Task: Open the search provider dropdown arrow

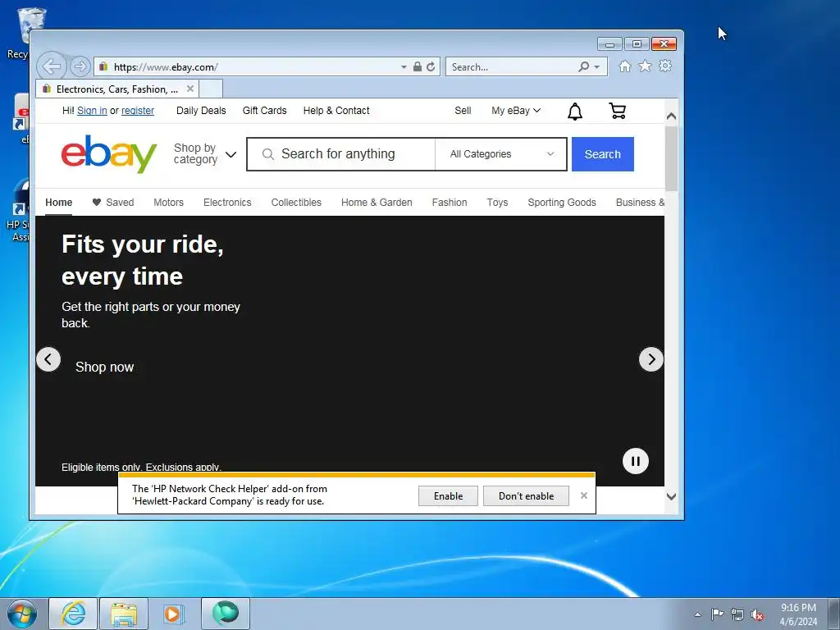Action: tap(597, 67)
